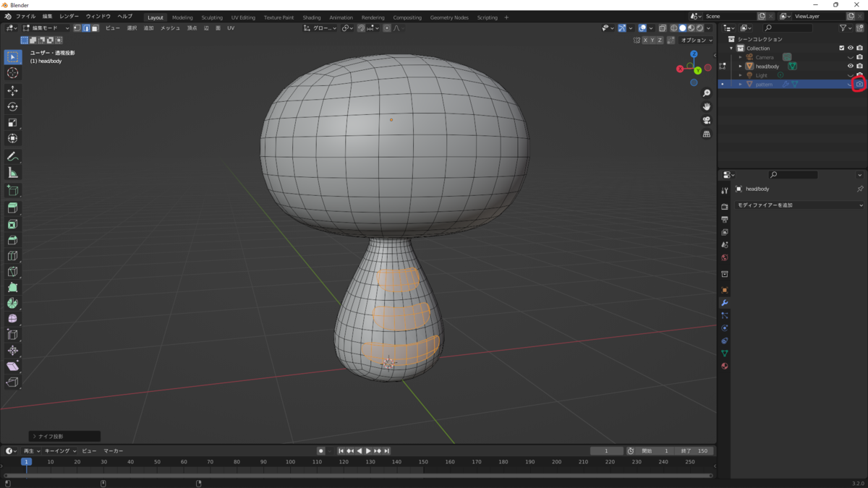The width and height of the screenshot is (868, 488).
Task: Click the viewport zoom magnifier icon
Action: pos(707,93)
